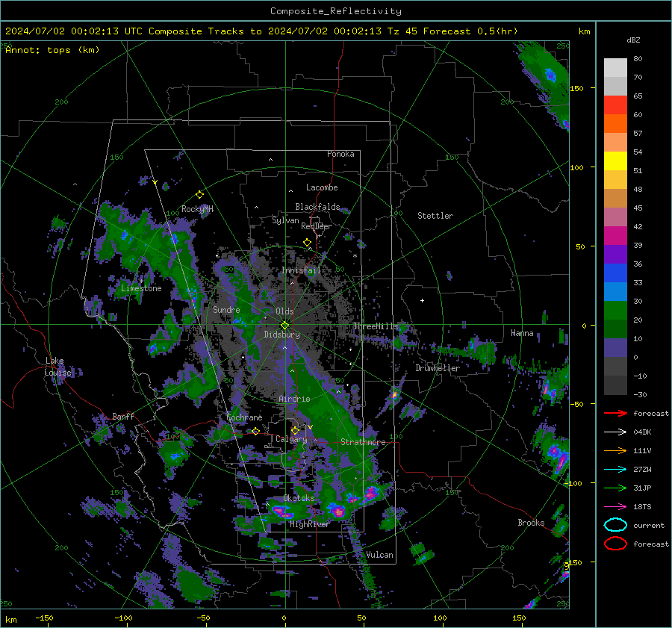Screen dimensions: 672x628
Task: Click the HighRiver city label
Action: pos(309,524)
